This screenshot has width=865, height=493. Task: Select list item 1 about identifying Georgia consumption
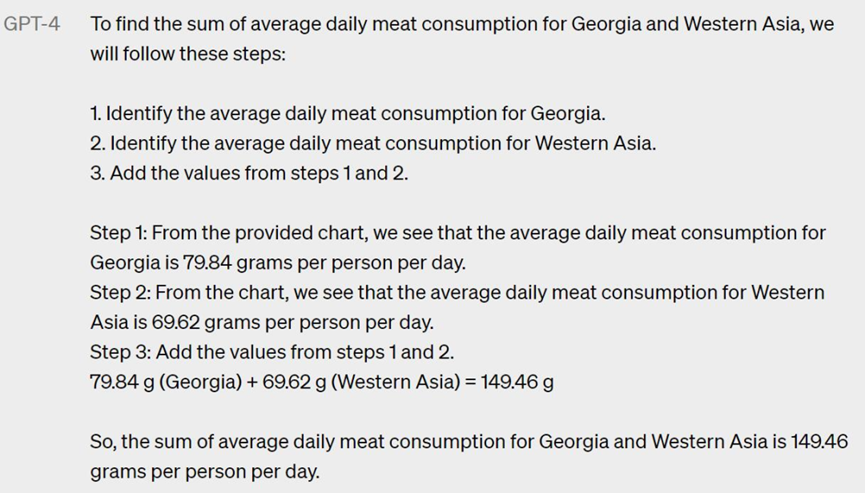(348, 114)
